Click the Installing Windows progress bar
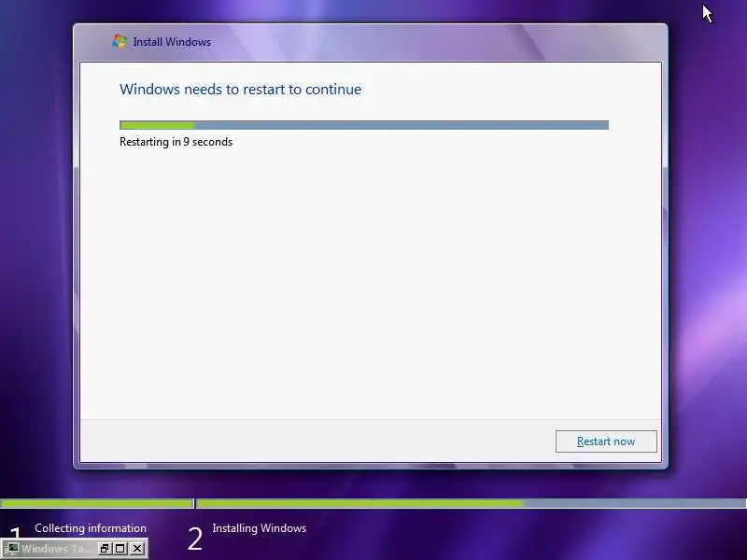 (x=472, y=503)
